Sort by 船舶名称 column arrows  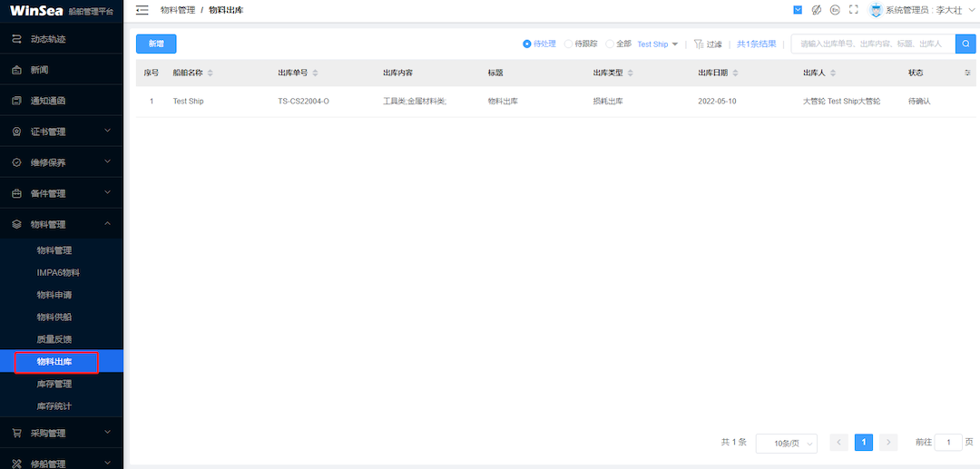click(x=210, y=73)
